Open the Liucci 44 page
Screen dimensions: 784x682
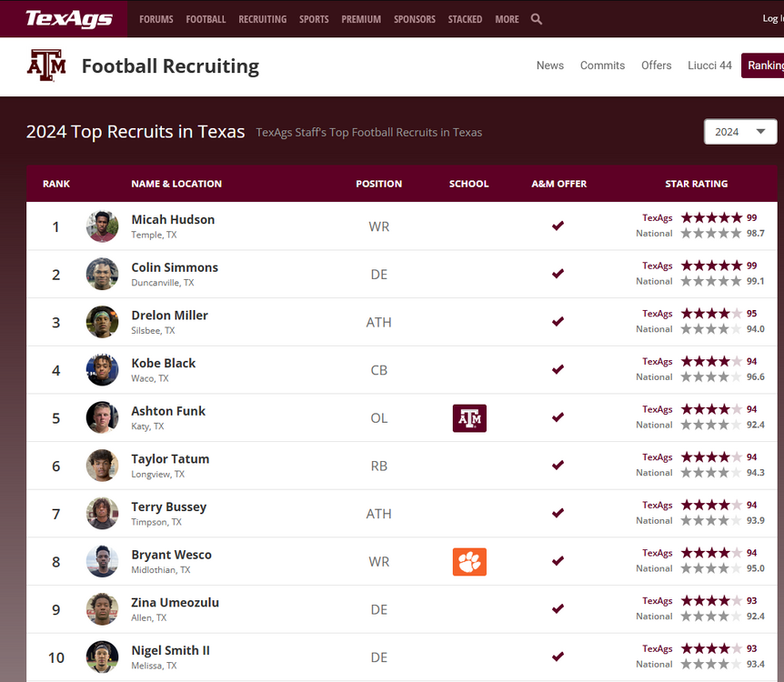pyautogui.click(x=709, y=65)
